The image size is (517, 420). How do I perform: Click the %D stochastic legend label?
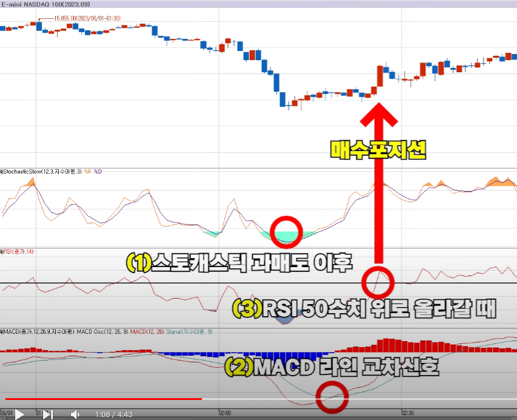click(x=97, y=172)
